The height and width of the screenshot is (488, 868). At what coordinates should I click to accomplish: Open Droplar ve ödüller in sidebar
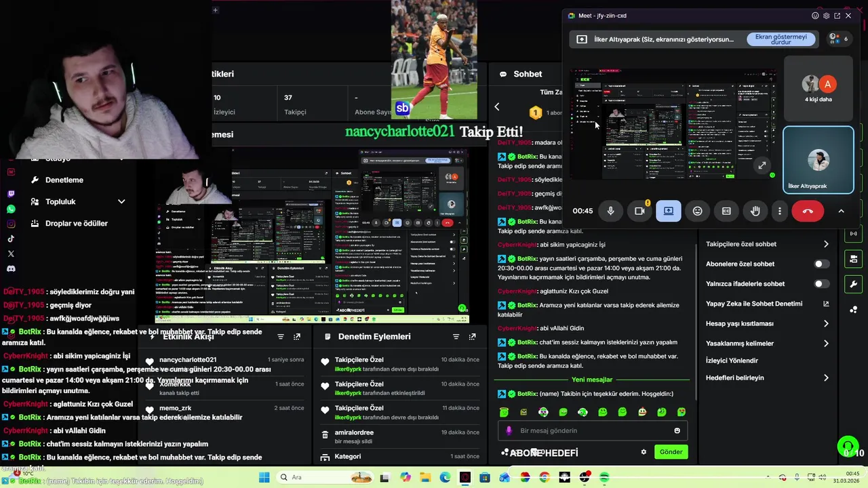tap(76, 223)
